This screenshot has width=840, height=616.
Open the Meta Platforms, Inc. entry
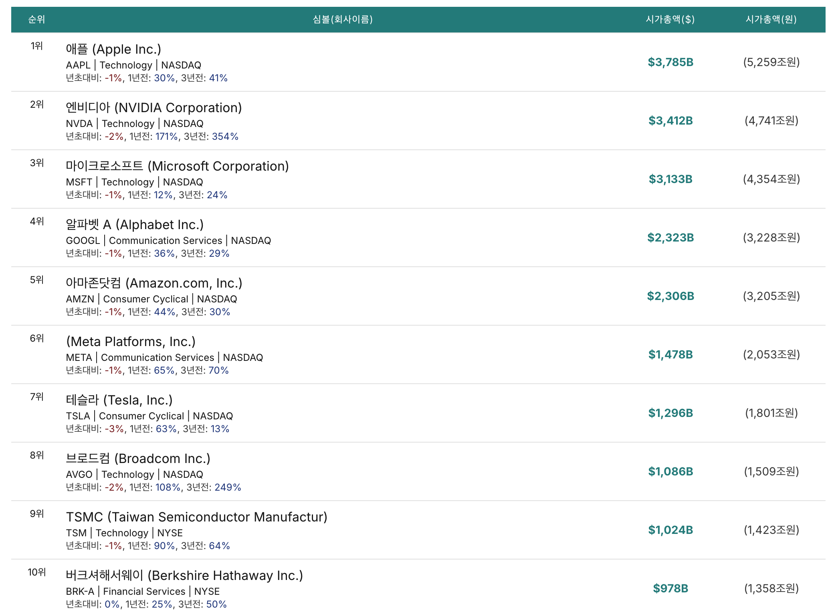131,342
